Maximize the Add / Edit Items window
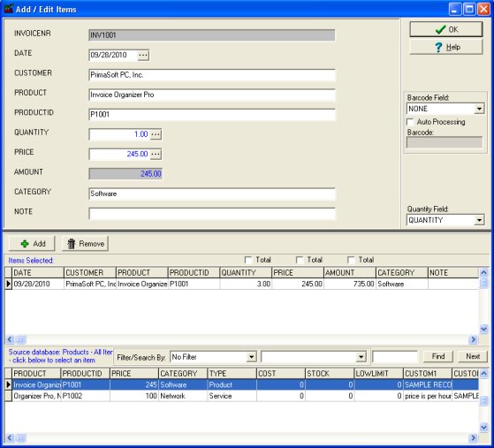 [x=468, y=9]
